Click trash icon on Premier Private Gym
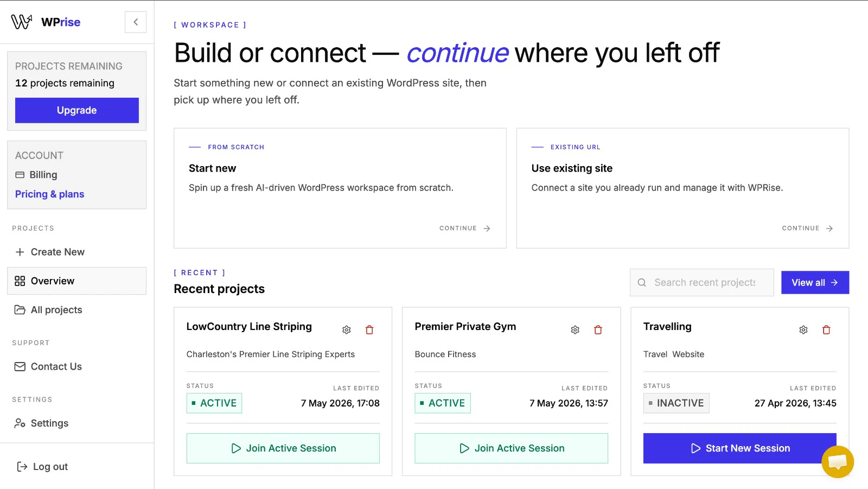 (x=598, y=330)
